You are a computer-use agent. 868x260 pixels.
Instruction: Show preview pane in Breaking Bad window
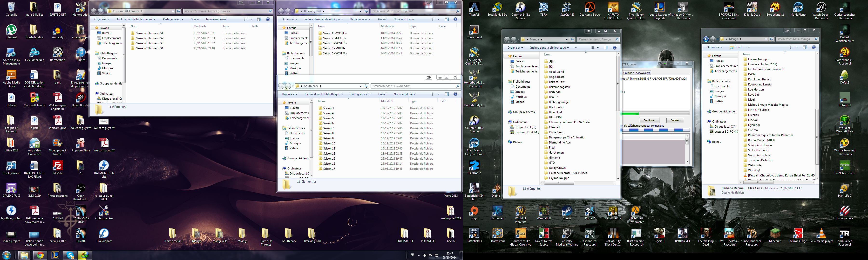click(447, 19)
